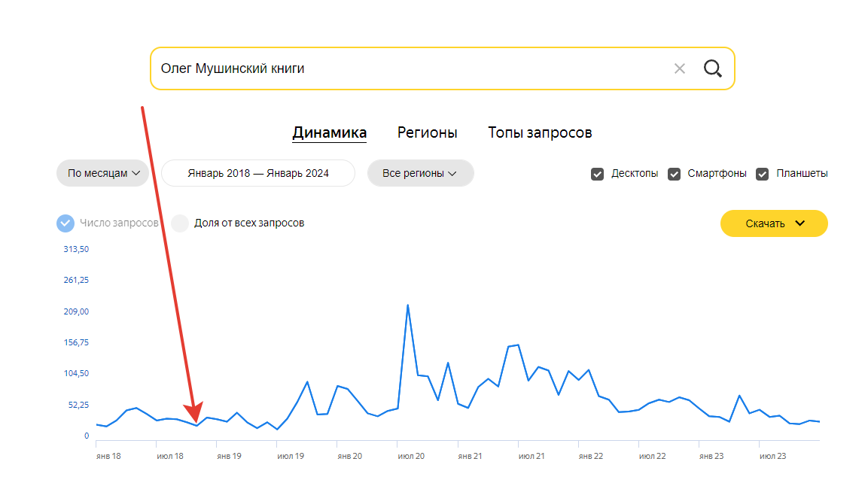Open the Скачать download dropdown
Image resolution: width=868 pixels, height=483 pixels.
click(x=774, y=223)
